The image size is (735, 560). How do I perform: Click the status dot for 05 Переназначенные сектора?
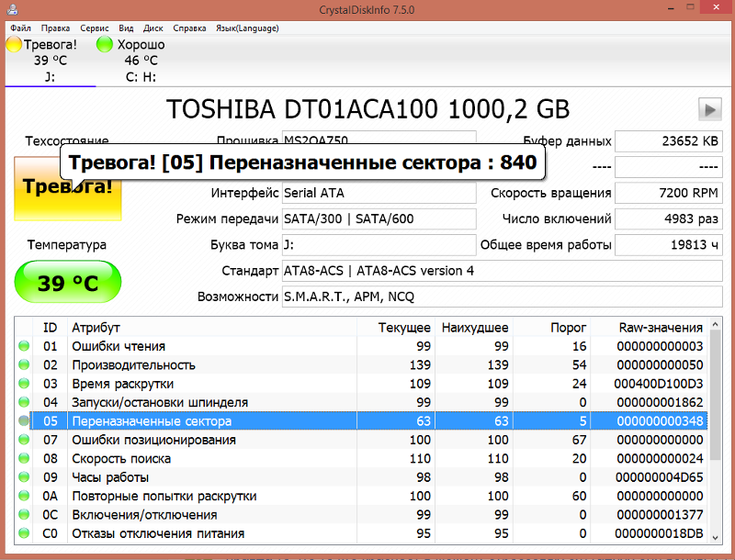24,421
